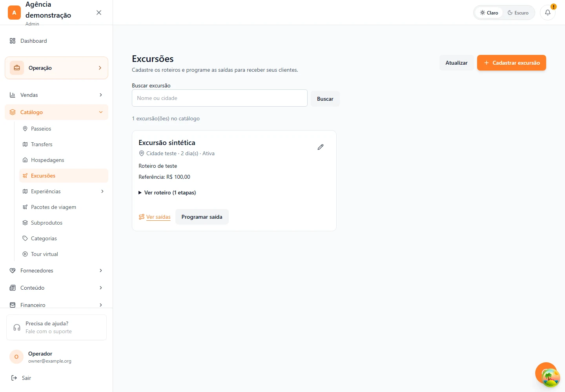The image size is (565, 392).
Task: Close the sidebar with the X icon
Action: [99, 13]
